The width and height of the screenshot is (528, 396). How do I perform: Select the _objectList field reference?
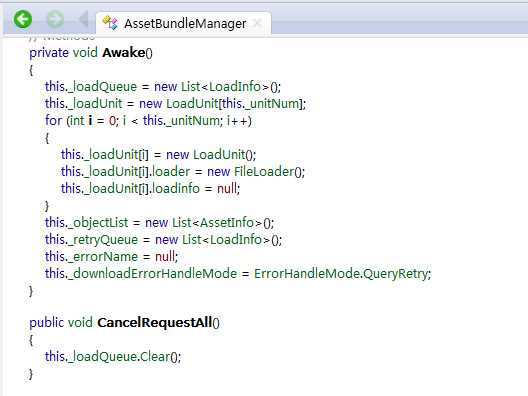click(98, 223)
